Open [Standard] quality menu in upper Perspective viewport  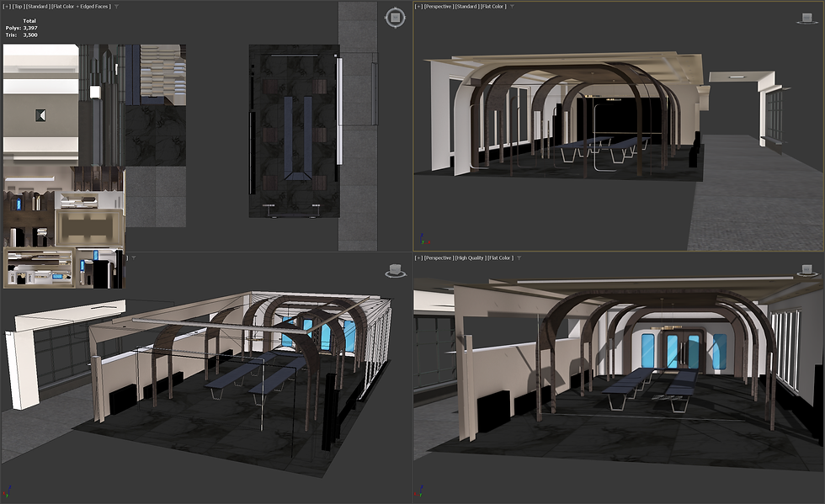[466, 7]
